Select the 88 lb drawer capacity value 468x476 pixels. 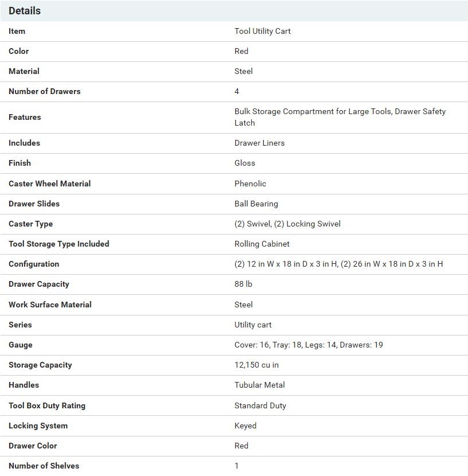point(243,284)
